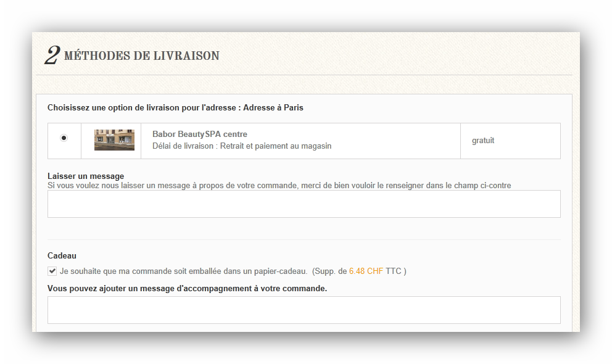Screen dimensions: 612x364
Task: Click 'Délai de livraison : Retrait et paiement au magasin'
Action: (x=242, y=146)
